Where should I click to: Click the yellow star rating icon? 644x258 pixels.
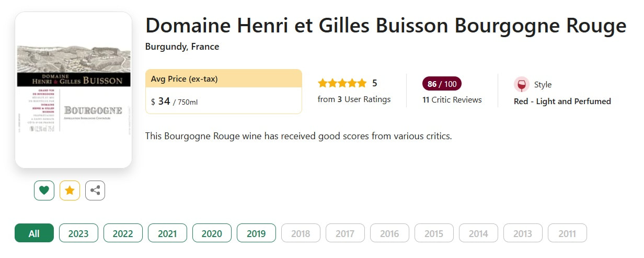tap(70, 190)
